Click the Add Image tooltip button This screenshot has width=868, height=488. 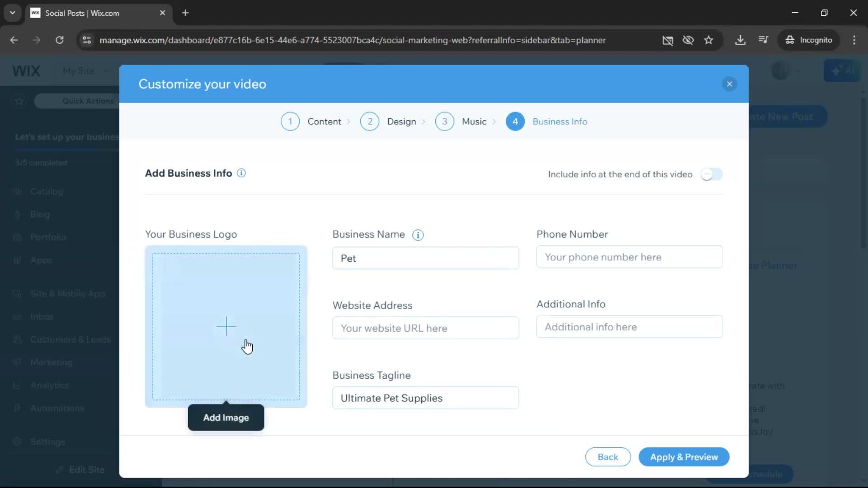tap(226, 418)
